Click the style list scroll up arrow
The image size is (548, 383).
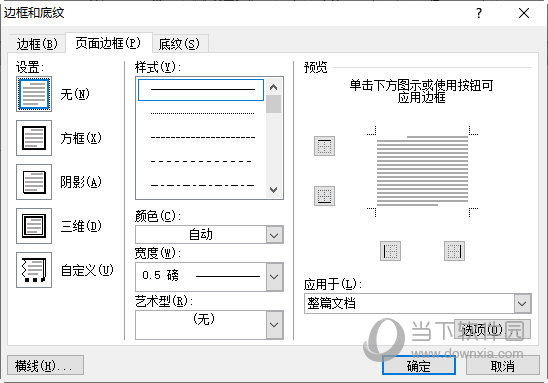point(274,87)
